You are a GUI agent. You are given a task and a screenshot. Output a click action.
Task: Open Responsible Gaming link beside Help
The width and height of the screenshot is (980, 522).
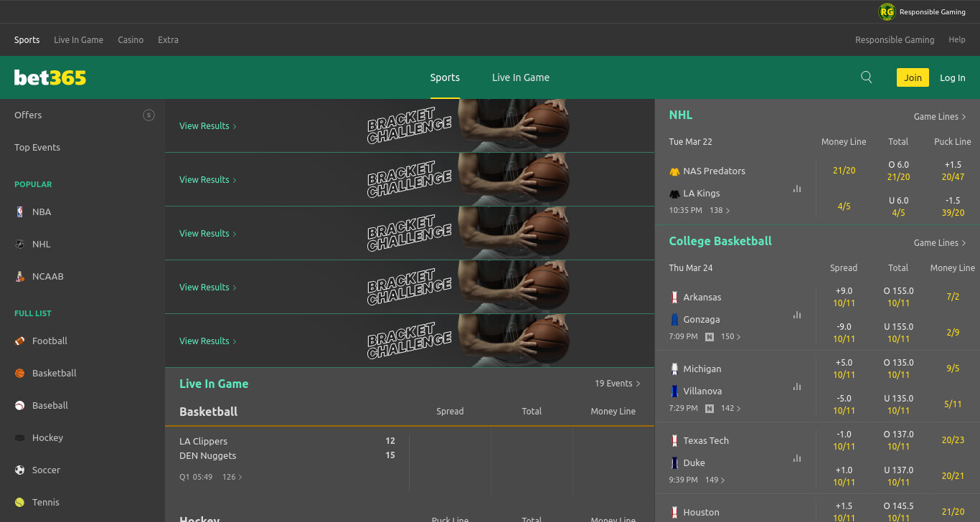[895, 40]
